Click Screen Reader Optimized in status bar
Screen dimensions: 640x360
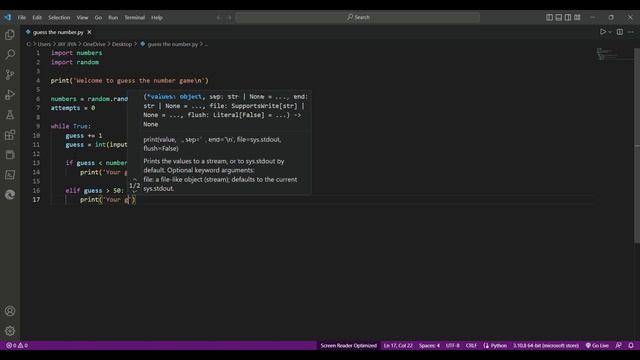(x=348, y=345)
